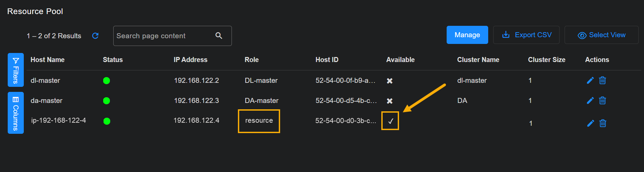Click the unavailable X mark for da-master
The image size is (644, 172).
click(x=390, y=101)
